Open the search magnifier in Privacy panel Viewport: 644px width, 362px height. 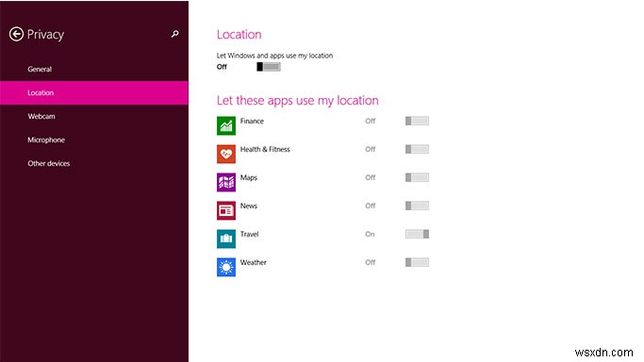point(175,34)
